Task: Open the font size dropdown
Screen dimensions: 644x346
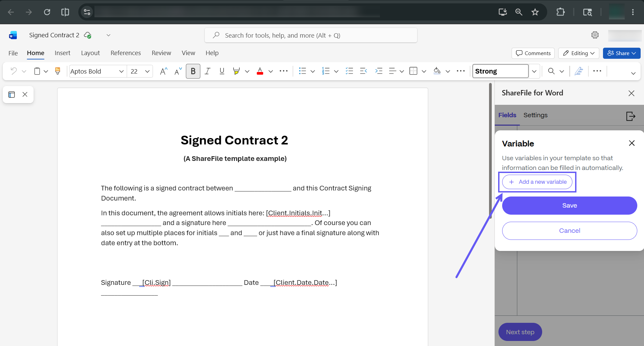Action: coord(147,71)
